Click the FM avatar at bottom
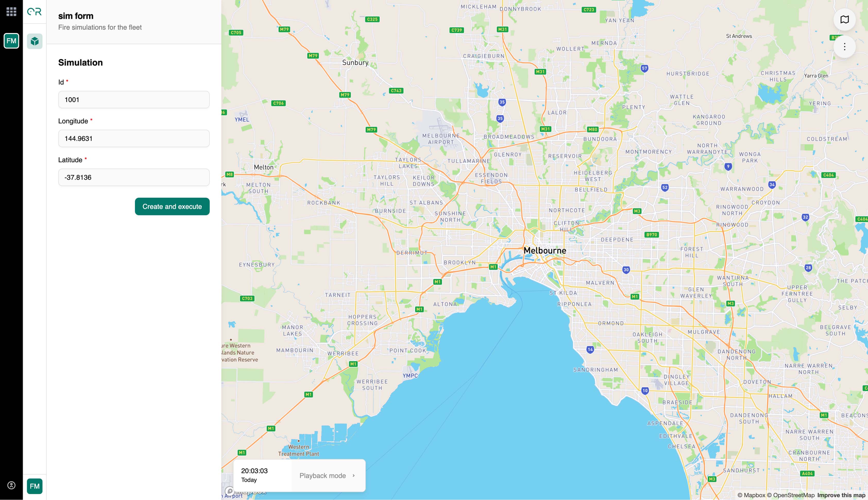 click(x=35, y=486)
